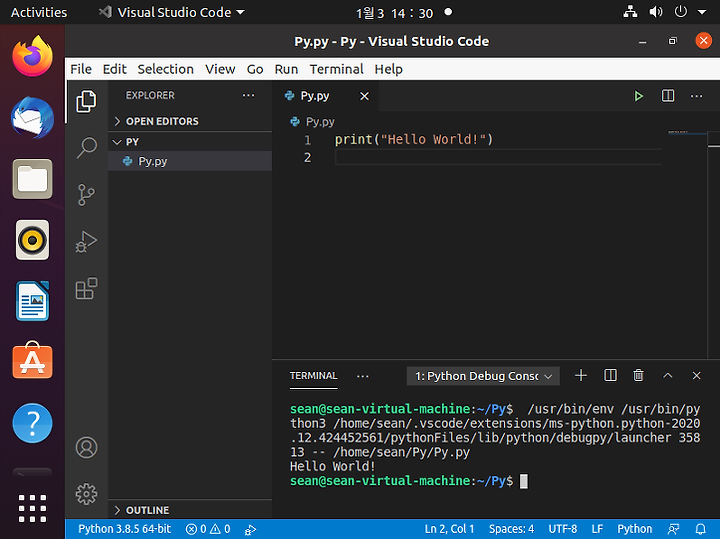Open terminal panel more tabs ellipsis
The image size is (720, 539).
pyautogui.click(x=363, y=376)
